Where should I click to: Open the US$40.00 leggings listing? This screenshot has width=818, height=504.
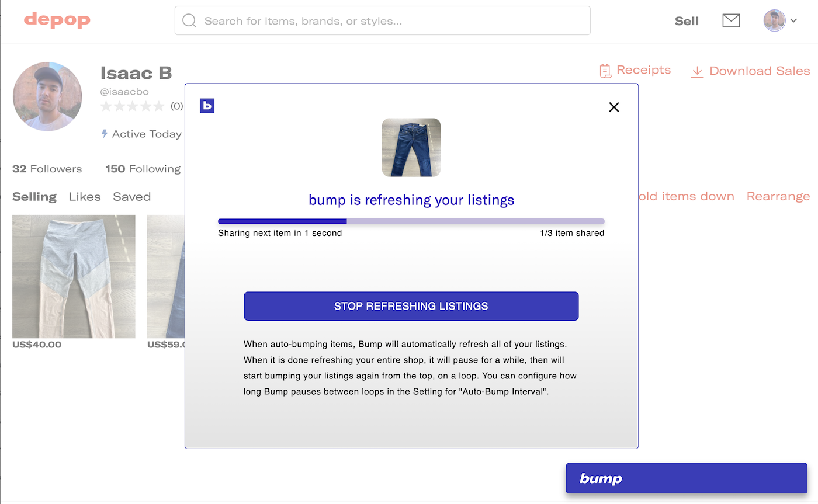point(74,276)
